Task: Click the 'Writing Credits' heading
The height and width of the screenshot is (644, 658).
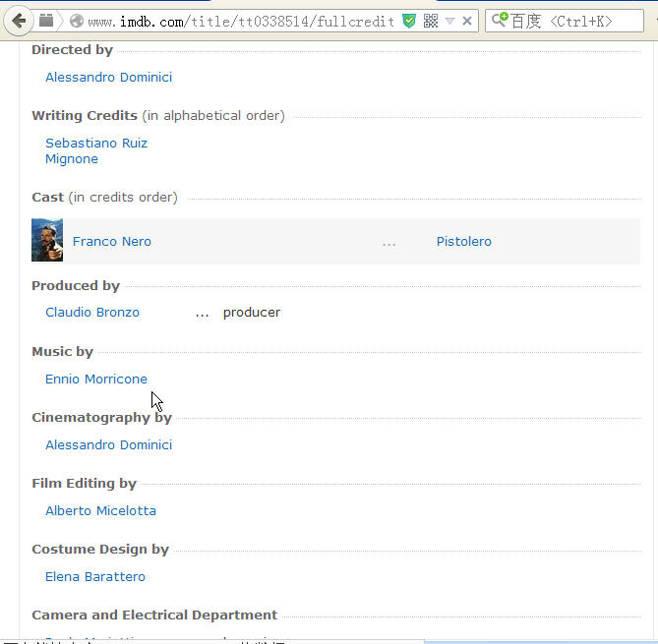Action: [x=85, y=116]
